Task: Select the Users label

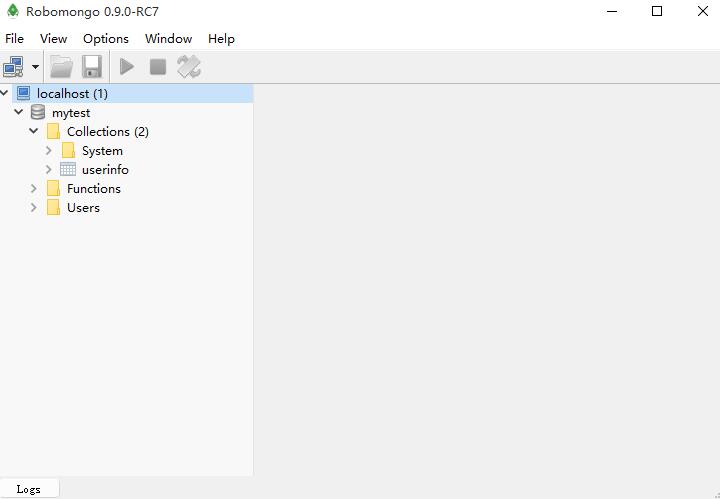Action: coord(83,208)
